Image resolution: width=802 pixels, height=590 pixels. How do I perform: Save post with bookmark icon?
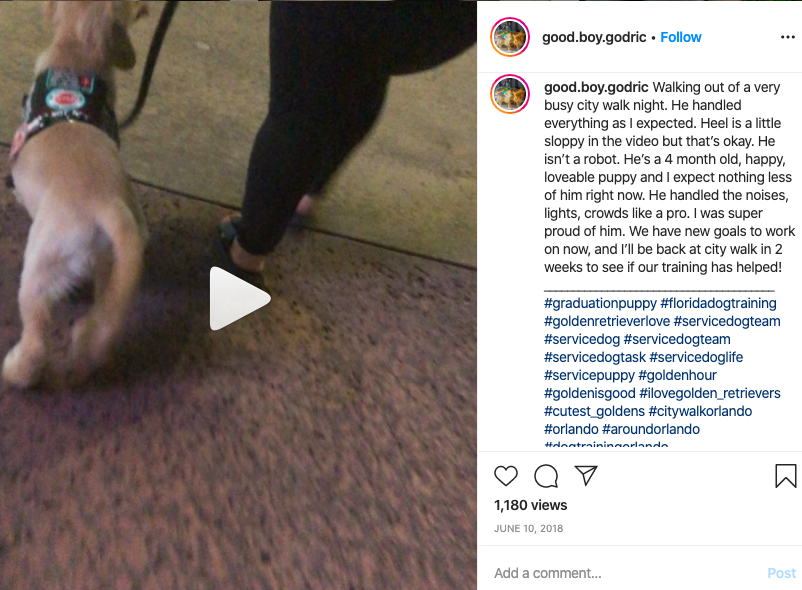[x=786, y=476]
